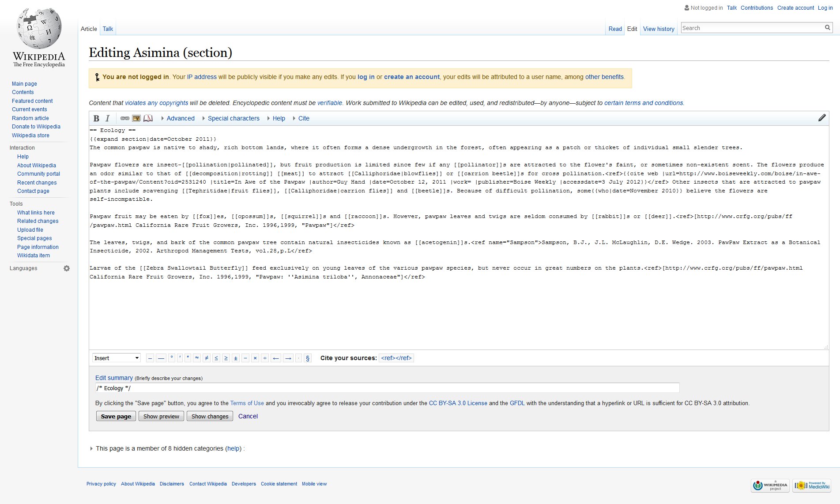Open the Mobile view footer link
This screenshot has height=504, width=840.
point(314,484)
